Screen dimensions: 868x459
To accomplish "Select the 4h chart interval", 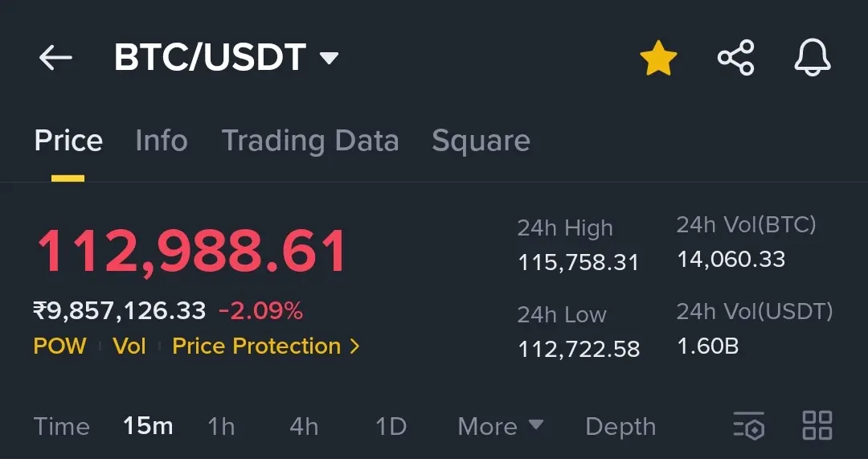I will click(303, 426).
